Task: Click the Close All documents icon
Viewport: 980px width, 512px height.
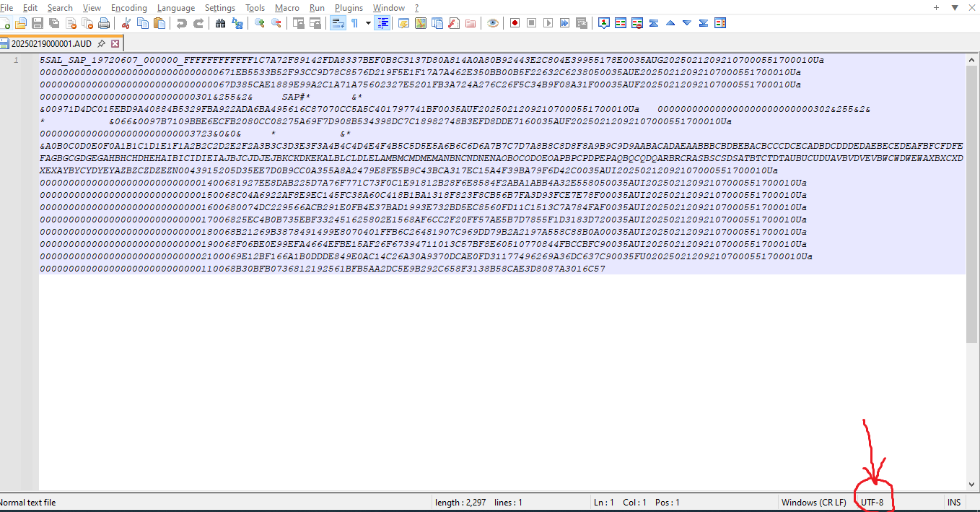Action: (x=87, y=23)
